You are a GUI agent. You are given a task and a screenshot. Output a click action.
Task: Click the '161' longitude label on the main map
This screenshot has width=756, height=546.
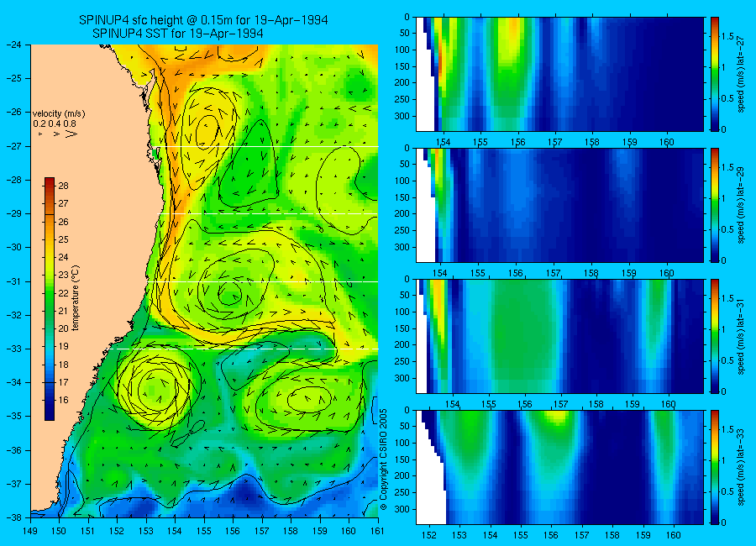pyautogui.click(x=377, y=531)
